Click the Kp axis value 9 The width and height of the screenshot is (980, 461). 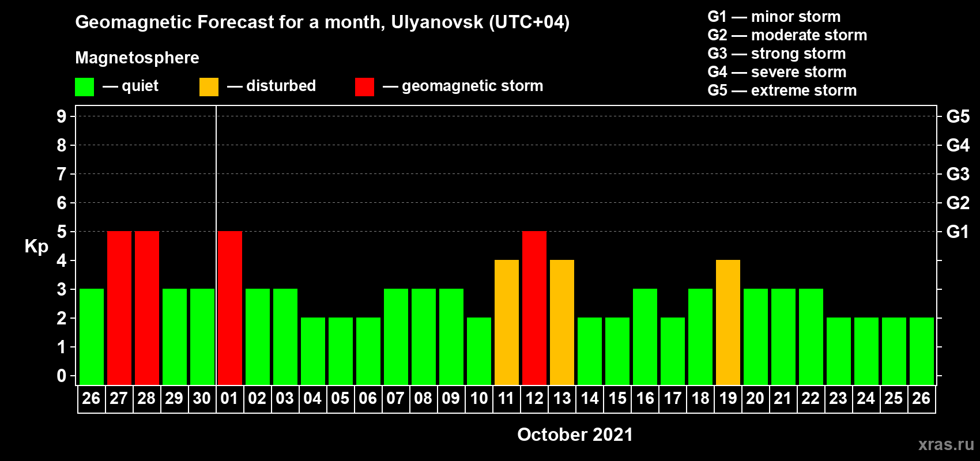tap(62, 116)
